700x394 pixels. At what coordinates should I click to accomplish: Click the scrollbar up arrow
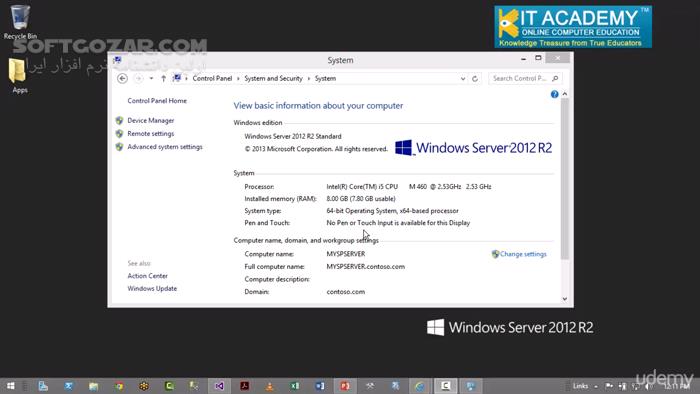click(565, 94)
